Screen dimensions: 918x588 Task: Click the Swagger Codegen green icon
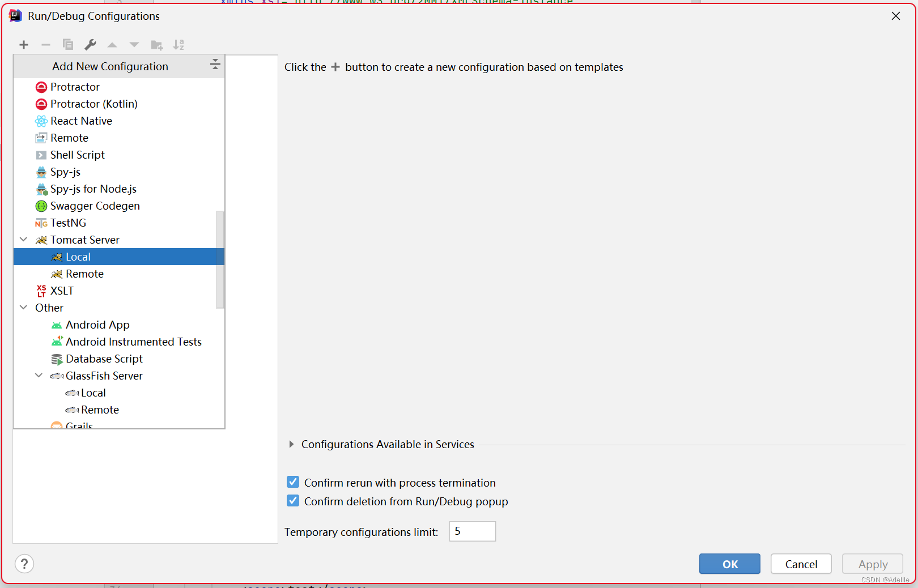click(x=41, y=206)
